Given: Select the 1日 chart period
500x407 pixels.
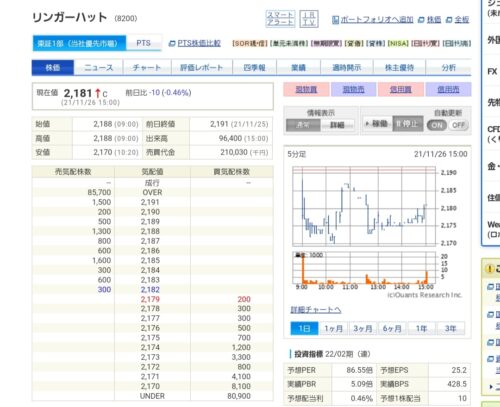Looking at the screenshot, I should (304, 329).
